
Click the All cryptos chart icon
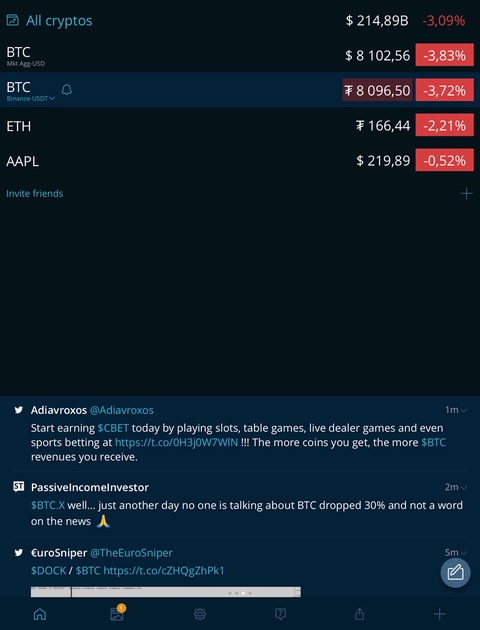point(12,20)
